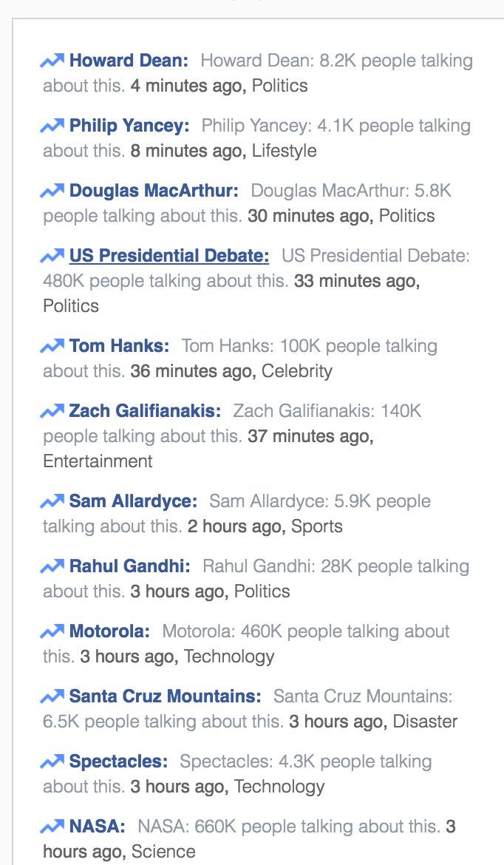This screenshot has width=504, height=865.
Task: Open the US Presidential Debate link
Action: [x=169, y=256]
